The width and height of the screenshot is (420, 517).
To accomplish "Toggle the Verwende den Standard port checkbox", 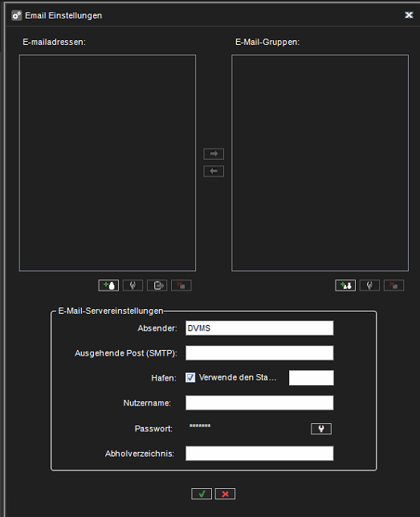I will coord(190,377).
